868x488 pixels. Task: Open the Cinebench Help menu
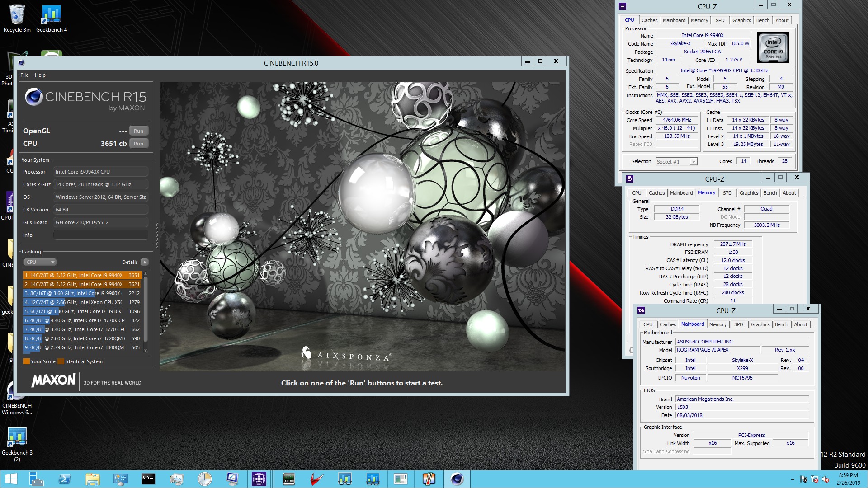click(40, 75)
